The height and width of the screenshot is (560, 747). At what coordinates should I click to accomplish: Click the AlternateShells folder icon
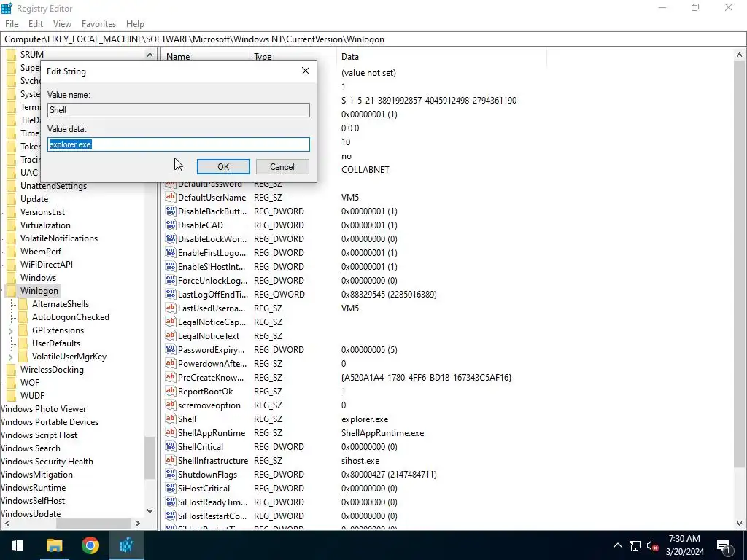click(23, 304)
